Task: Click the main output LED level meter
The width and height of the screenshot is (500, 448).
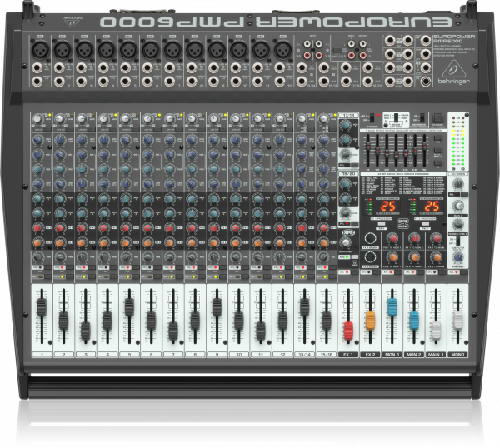Action: coord(458,142)
